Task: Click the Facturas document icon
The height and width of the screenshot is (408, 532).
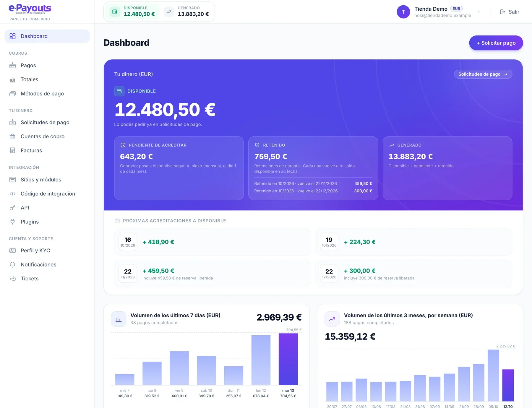Action: point(12,150)
